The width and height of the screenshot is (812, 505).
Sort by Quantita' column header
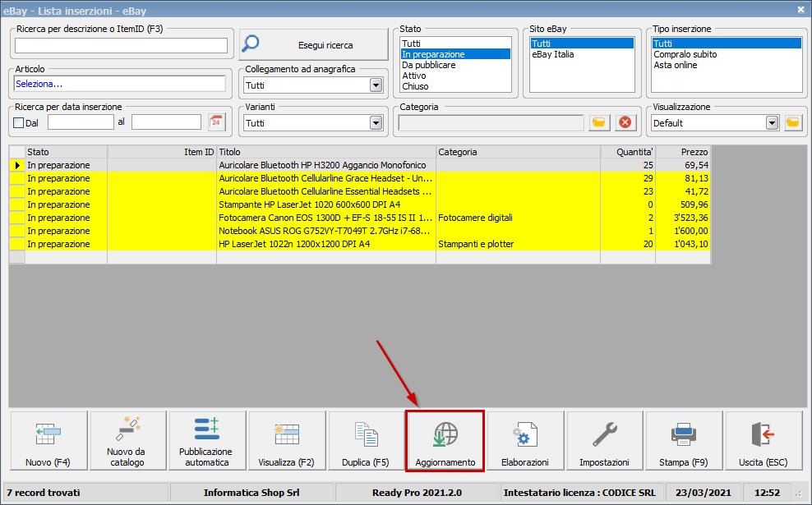[x=628, y=152]
